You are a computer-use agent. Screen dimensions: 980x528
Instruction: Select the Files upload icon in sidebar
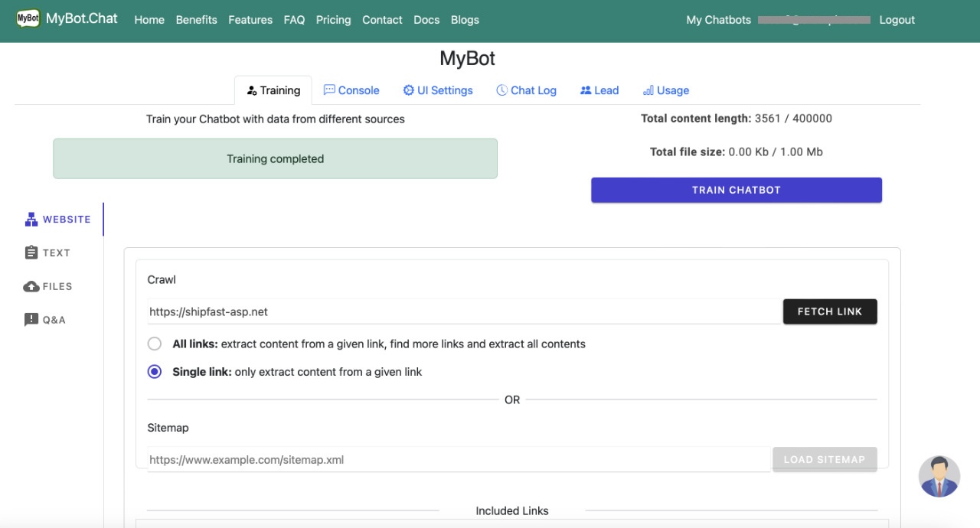(x=31, y=285)
